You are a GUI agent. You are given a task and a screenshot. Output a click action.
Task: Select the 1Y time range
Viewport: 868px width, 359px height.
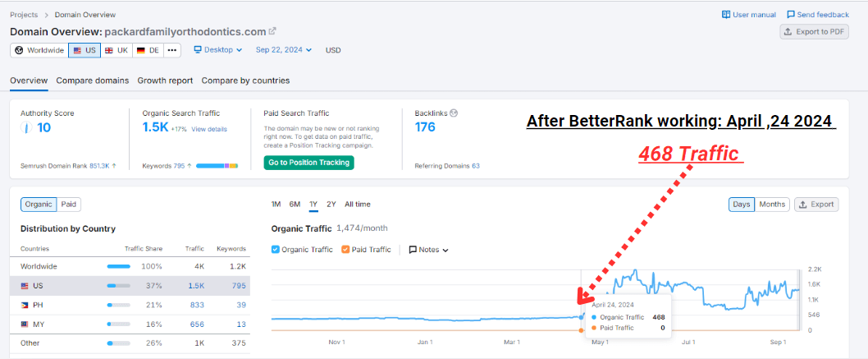313,205
